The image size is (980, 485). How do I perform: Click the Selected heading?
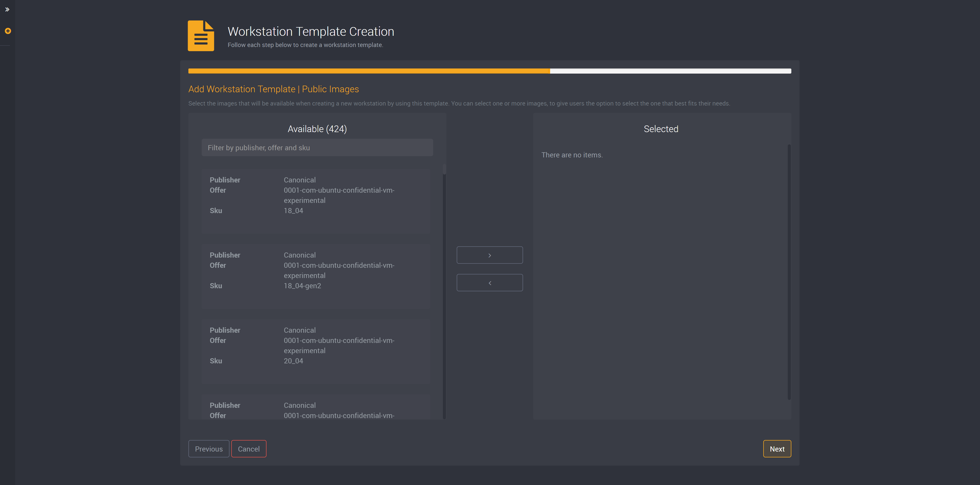click(x=661, y=129)
